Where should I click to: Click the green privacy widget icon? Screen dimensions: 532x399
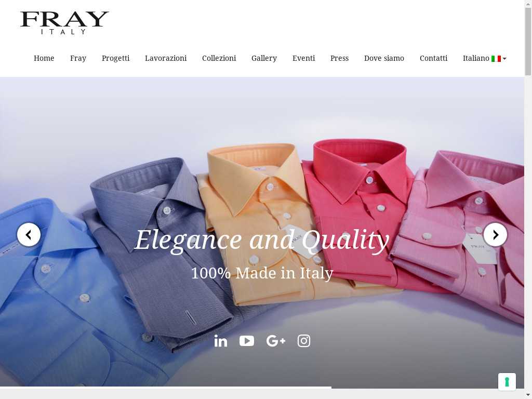coord(507,382)
